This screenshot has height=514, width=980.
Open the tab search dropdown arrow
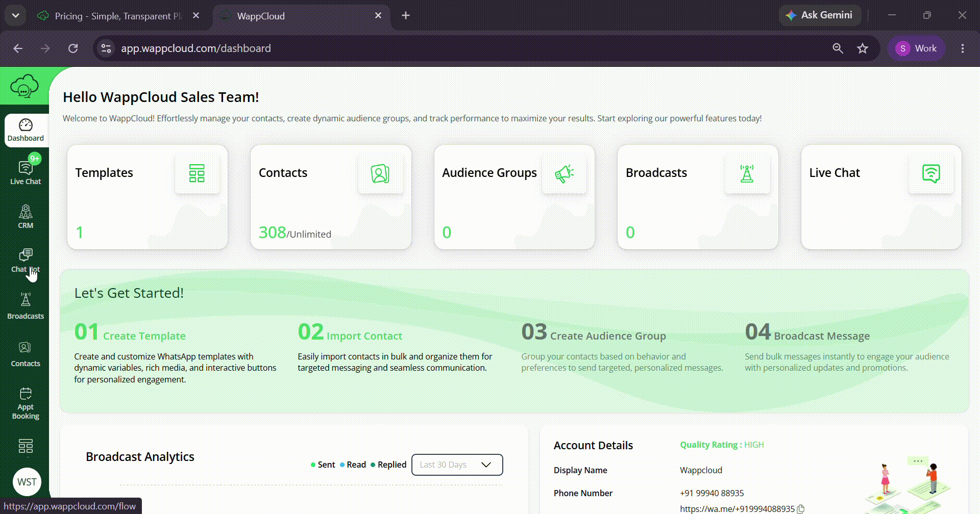pyautogui.click(x=16, y=16)
